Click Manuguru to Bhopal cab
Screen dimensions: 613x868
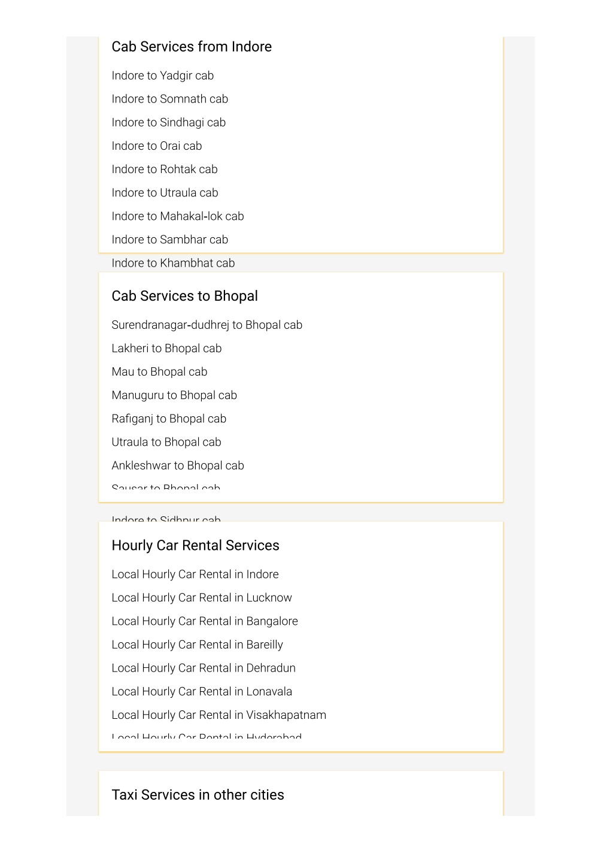tap(175, 395)
